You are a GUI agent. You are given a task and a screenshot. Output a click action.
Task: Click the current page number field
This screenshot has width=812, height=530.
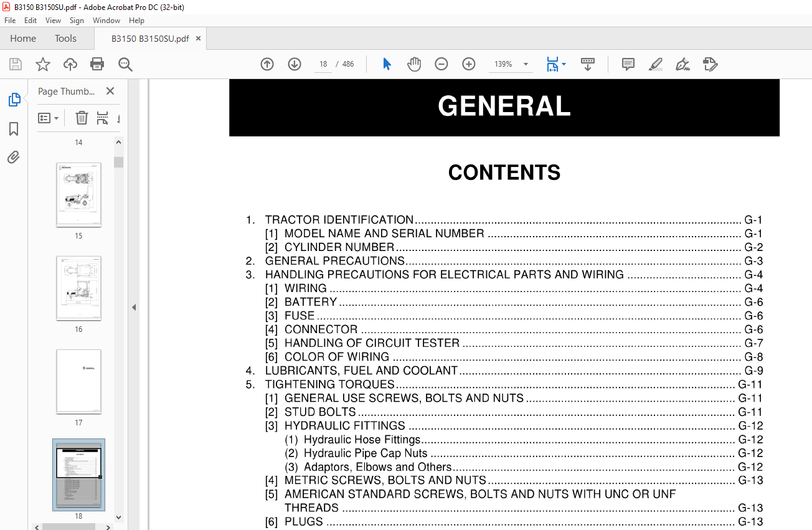[x=323, y=64]
